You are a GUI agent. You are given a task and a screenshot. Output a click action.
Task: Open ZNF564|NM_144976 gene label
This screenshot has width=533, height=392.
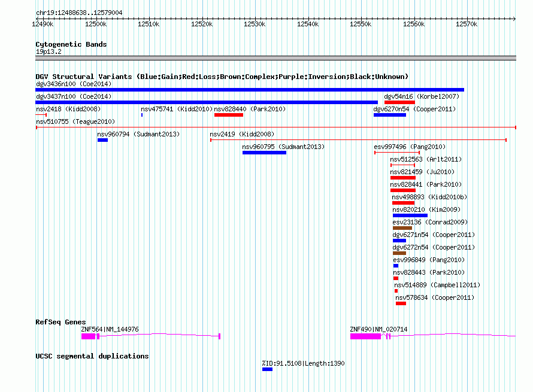click(x=110, y=329)
